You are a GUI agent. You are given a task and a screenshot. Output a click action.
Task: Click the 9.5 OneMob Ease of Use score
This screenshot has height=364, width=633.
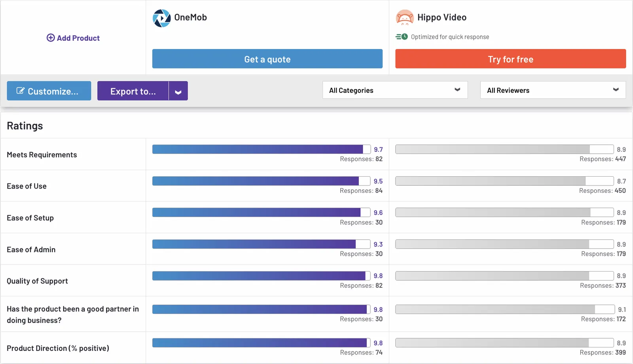(378, 181)
